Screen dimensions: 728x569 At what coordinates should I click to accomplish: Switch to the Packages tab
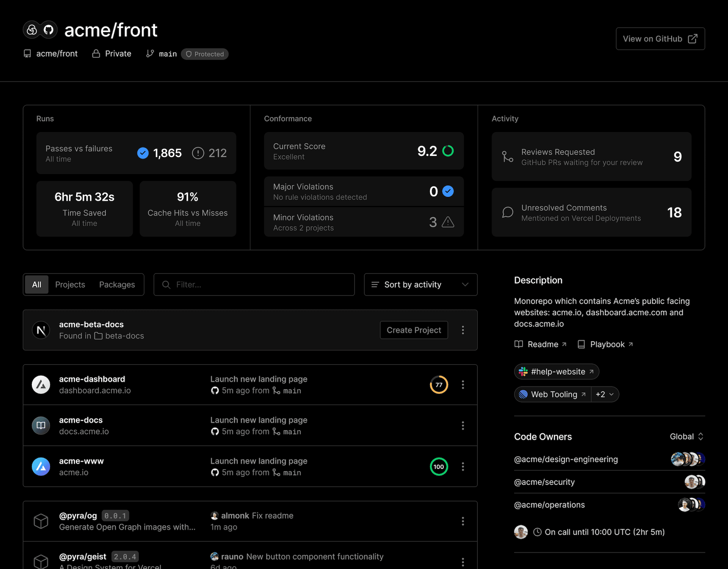coord(117,284)
